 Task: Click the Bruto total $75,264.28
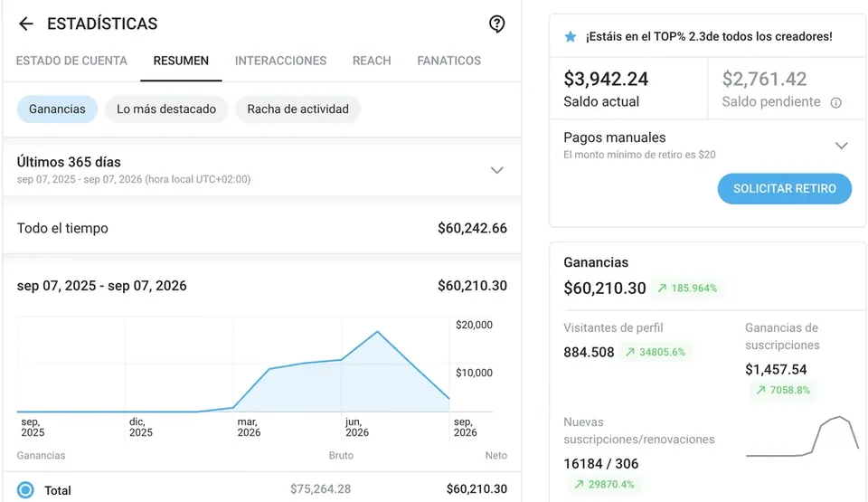pyautogui.click(x=320, y=489)
